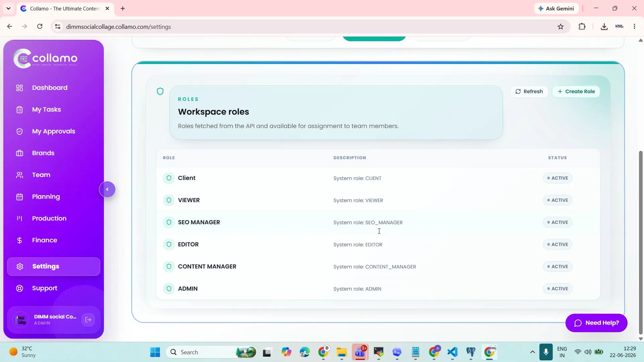Click the page vertical scrollbar thumb
Screen dimensions: 644x362
(641, 242)
